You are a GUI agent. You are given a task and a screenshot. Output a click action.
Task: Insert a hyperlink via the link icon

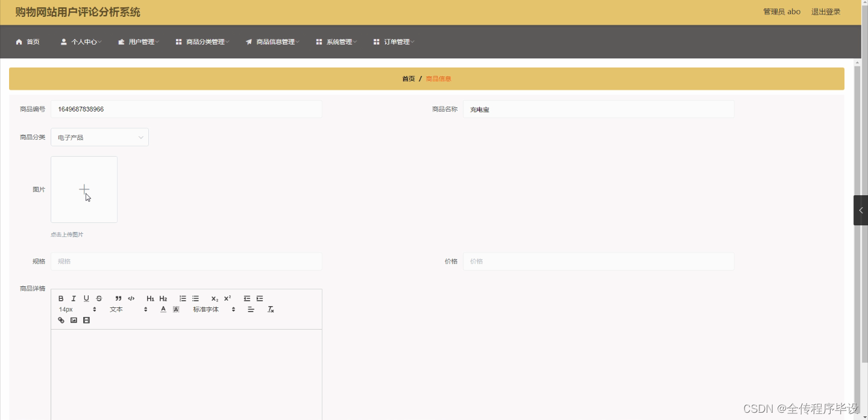pyautogui.click(x=61, y=319)
